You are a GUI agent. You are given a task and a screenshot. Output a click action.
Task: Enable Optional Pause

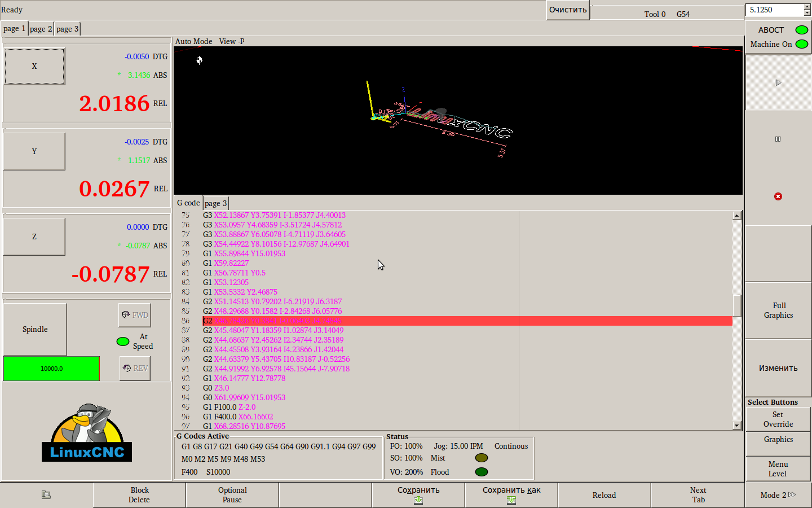pyautogui.click(x=232, y=495)
